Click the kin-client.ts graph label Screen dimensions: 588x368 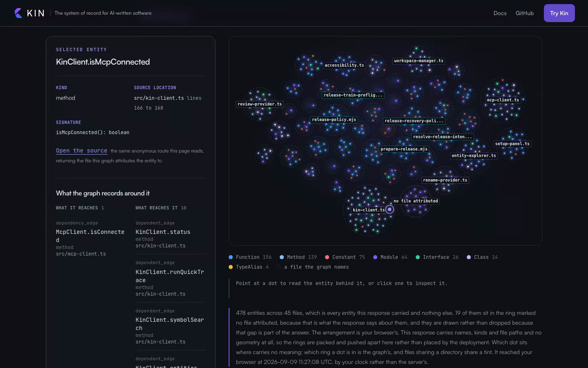pyautogui.click(x=369, y=210)
